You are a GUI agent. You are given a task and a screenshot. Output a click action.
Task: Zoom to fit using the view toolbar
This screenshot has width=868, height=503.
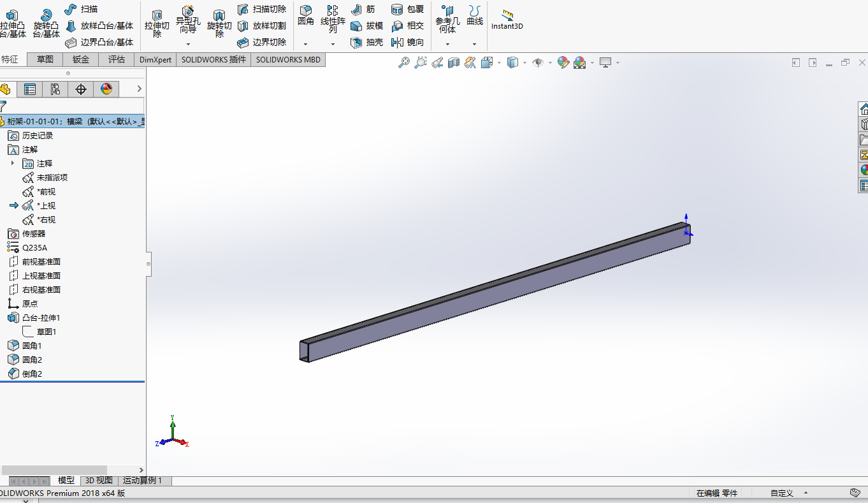pyautogui.click(x=404, y=62)
